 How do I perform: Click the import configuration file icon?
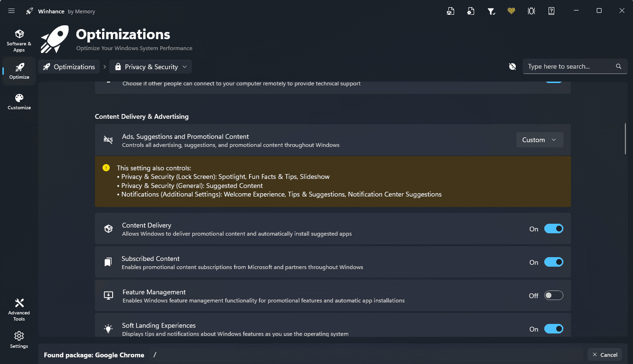471,11
